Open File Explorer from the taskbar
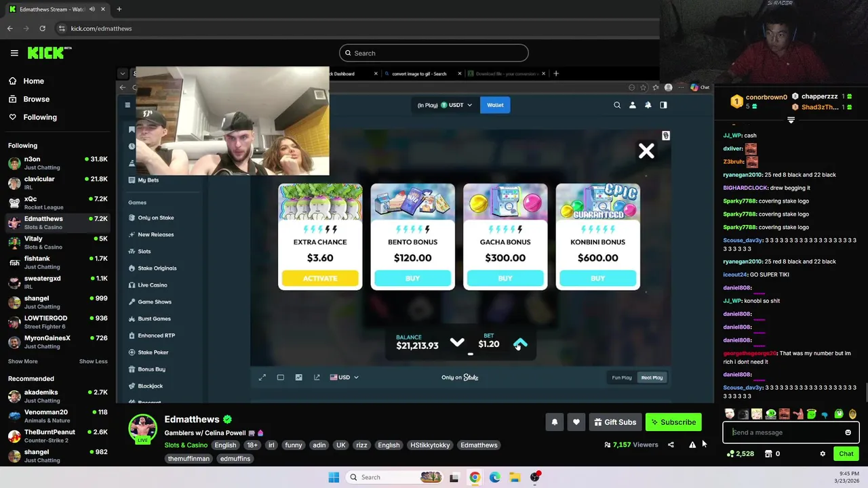868x488 pixels. (515, 477)
